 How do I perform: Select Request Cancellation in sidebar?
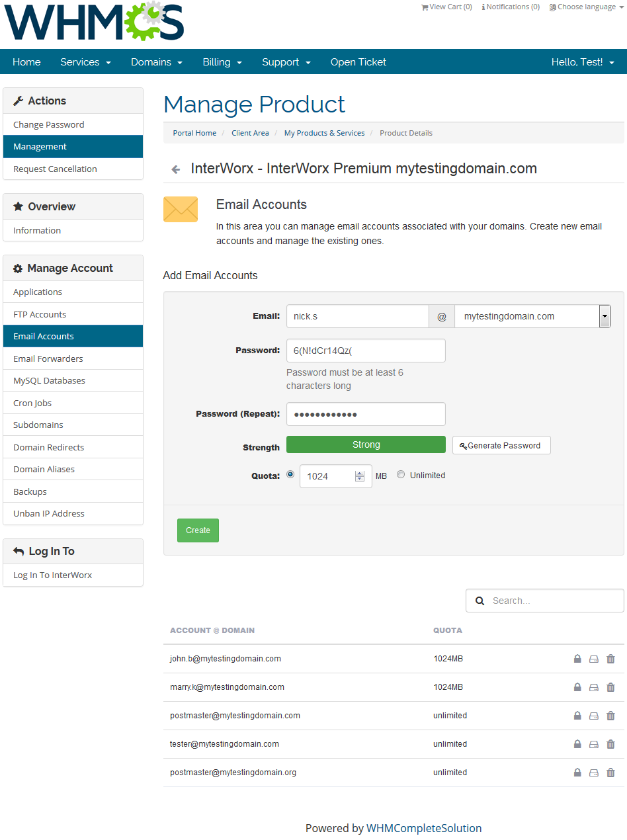[73, 169]
